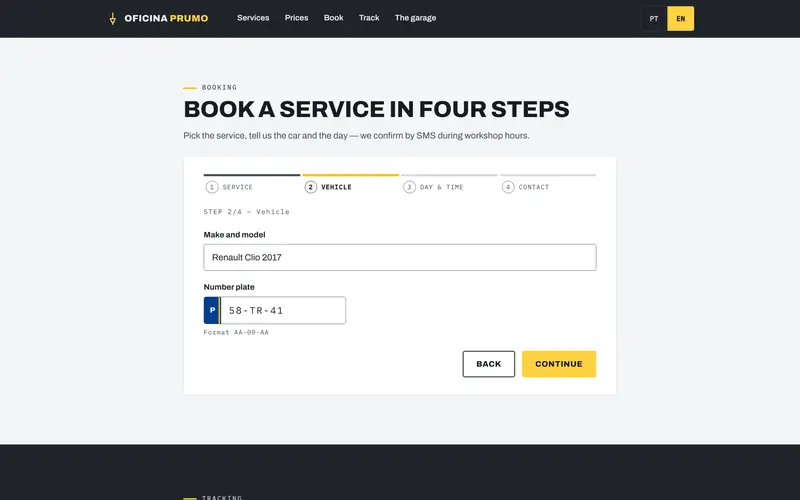Screen dimensions: 800x500
Task: Open The garage navigation link
Action: click(415, 18)
